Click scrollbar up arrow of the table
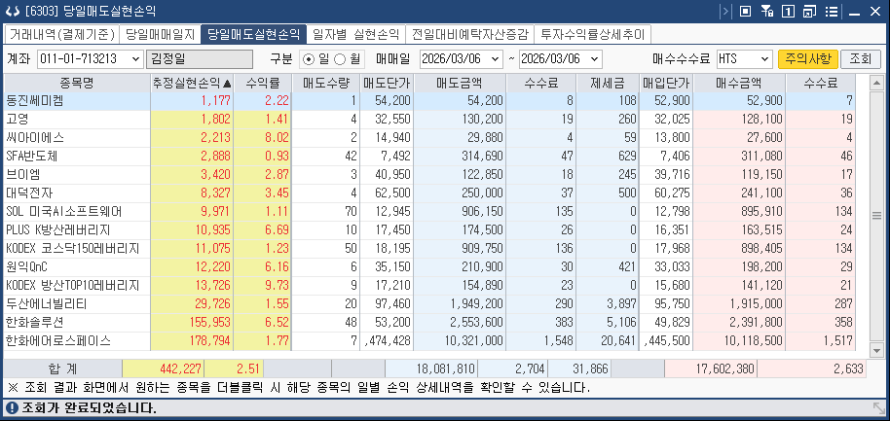The width and height of the screenshot is (890, 421). click(876, 83)
